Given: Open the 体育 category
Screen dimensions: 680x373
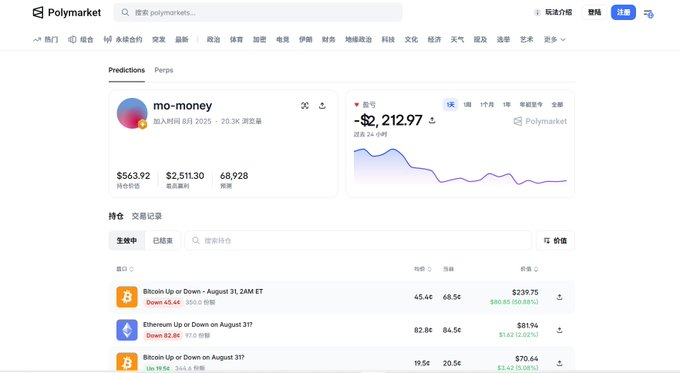Looking at the screenshot, I should (x=236, y=39).
